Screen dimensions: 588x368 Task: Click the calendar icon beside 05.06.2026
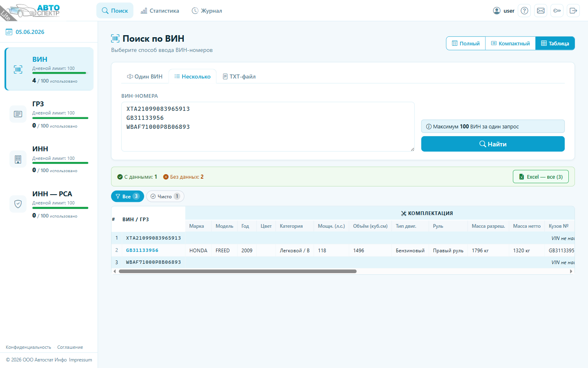click(x=9, y=32)
